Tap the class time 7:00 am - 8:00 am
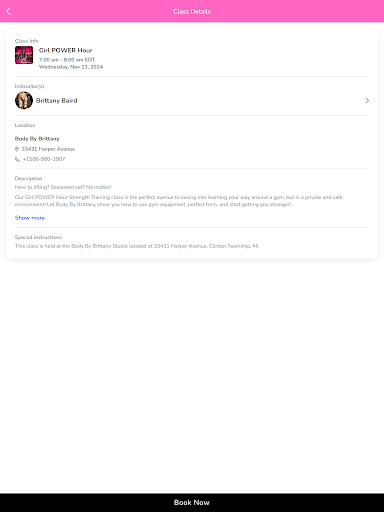 click(61, 60)
